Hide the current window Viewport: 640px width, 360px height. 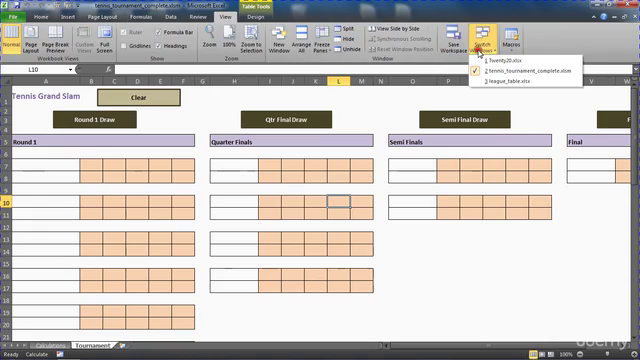click(x=344, y=39)
